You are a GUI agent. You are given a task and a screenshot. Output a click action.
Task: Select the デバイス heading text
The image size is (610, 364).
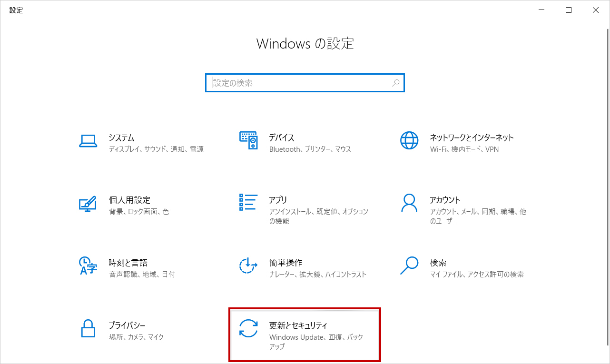[282, 138]
